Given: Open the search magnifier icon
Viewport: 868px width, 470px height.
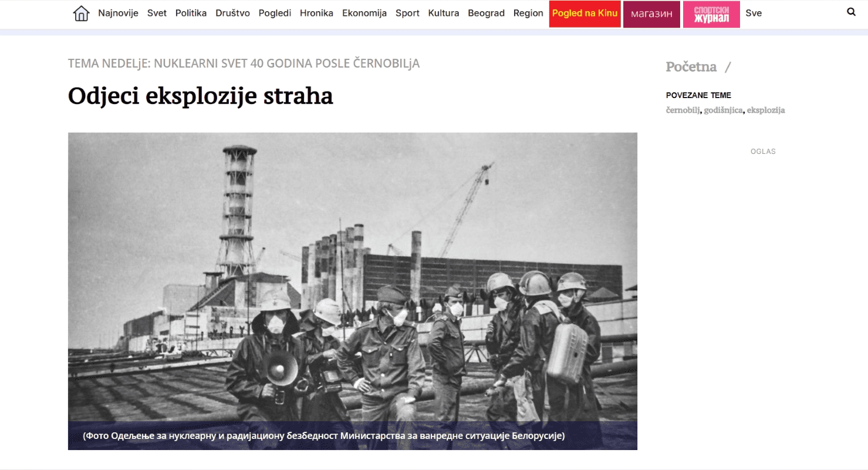Looking at the screenshot, I should (x=851, y=12).
